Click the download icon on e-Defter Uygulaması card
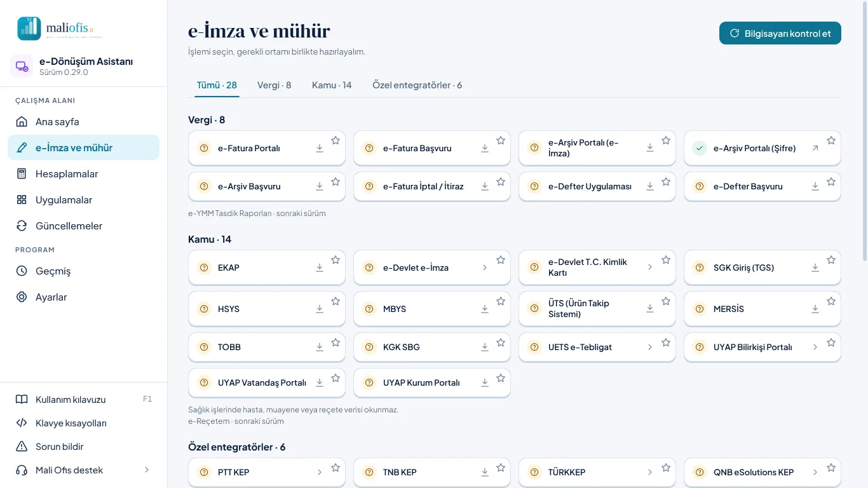The width and height of the screenshot is (868, 488). [650, 186]
